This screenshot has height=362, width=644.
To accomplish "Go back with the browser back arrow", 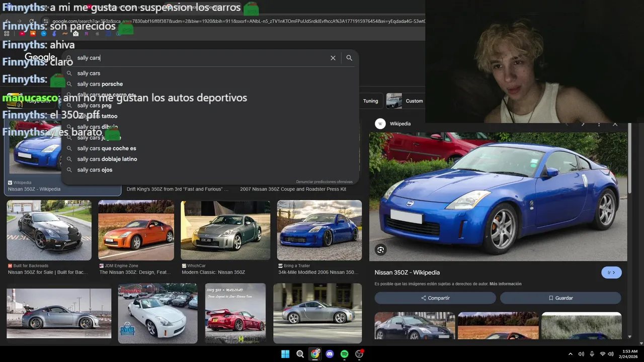I will [7, 22].
